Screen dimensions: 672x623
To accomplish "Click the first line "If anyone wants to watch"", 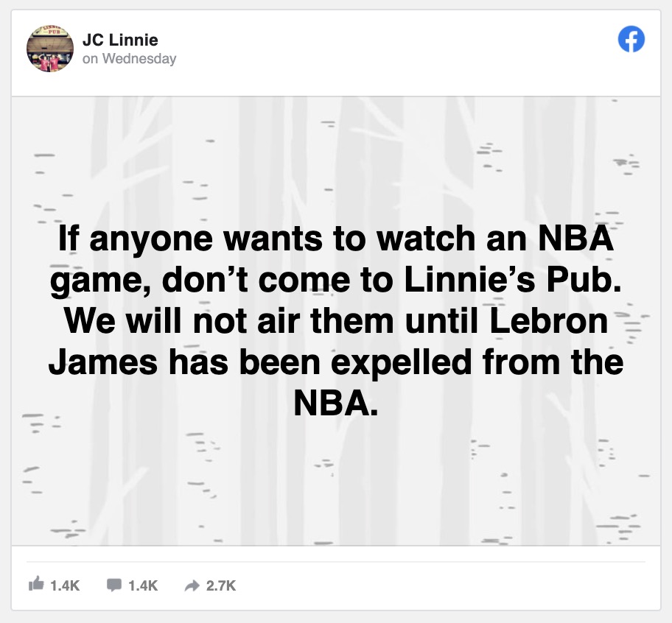I will click(210, 239).
